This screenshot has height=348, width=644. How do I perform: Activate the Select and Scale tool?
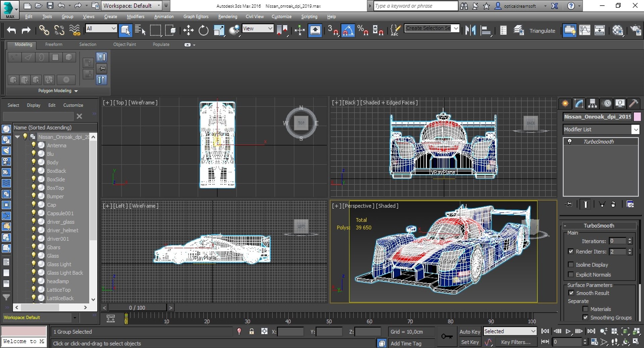[x=219, y=30]
